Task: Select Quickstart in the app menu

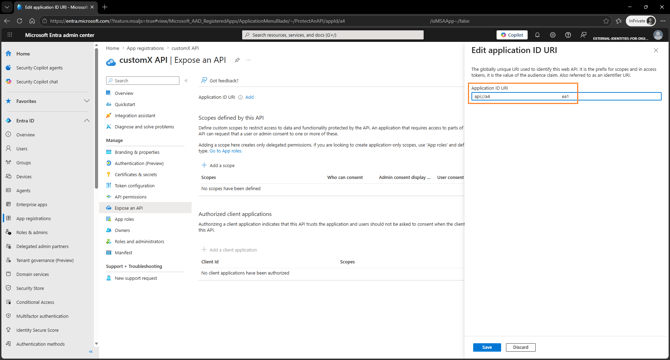Action: tap(125, 104)
